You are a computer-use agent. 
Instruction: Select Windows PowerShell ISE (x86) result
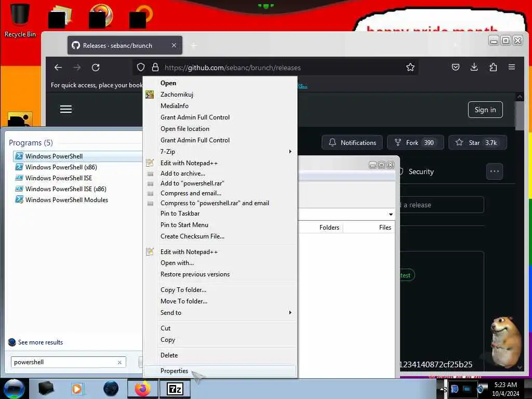point(77,189)
